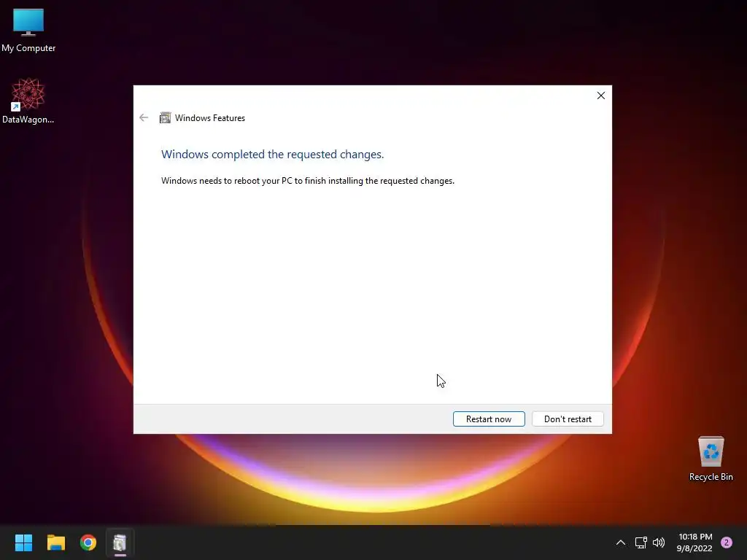Go back using the dialog's back arrow
The image size is (747, 560).
(144, 117)
